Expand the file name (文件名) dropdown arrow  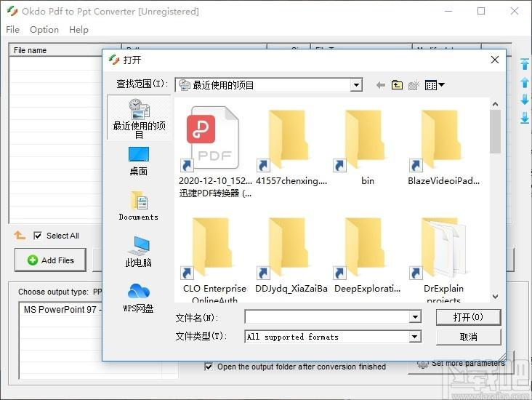[415, 317]
